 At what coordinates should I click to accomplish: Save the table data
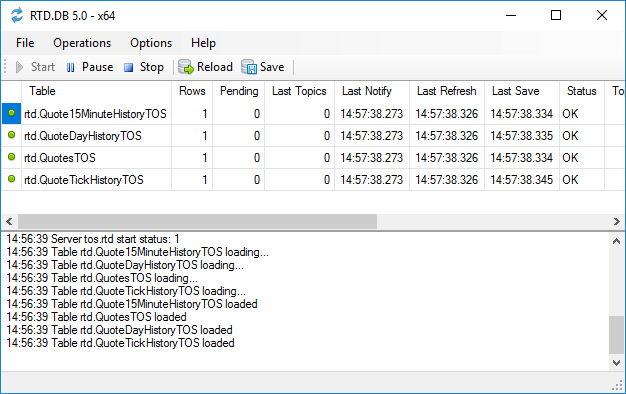263,67
